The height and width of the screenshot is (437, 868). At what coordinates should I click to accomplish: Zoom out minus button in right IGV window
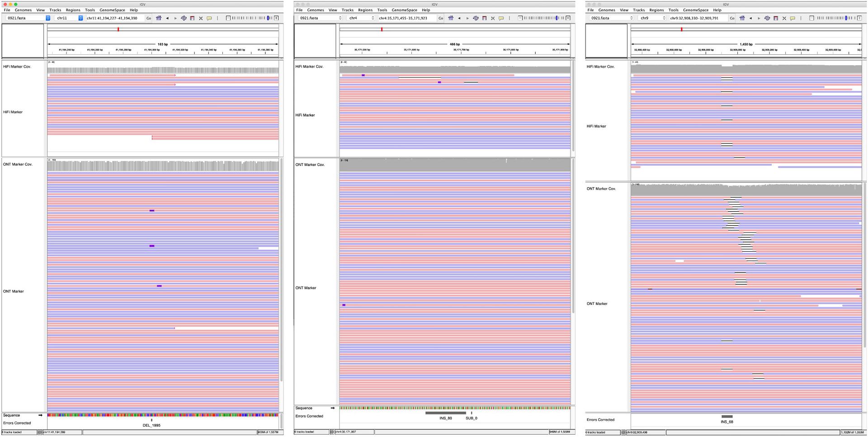click(811, 18)
